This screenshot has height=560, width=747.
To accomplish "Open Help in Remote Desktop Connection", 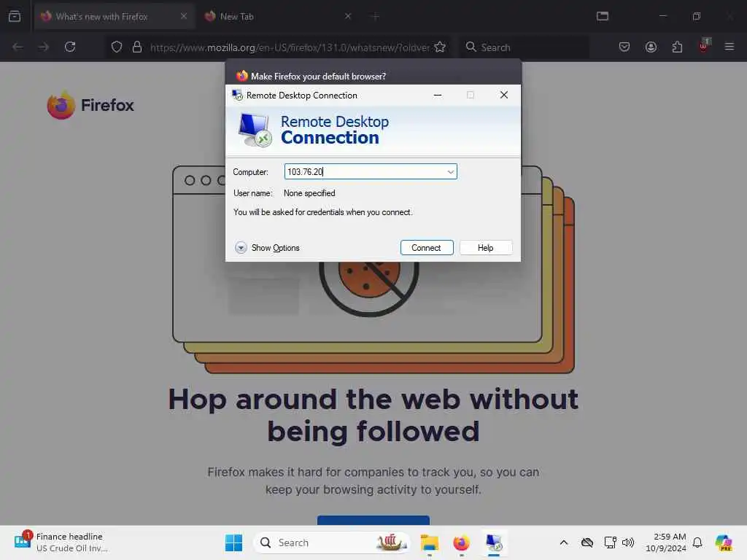I will tap(485, 248).
